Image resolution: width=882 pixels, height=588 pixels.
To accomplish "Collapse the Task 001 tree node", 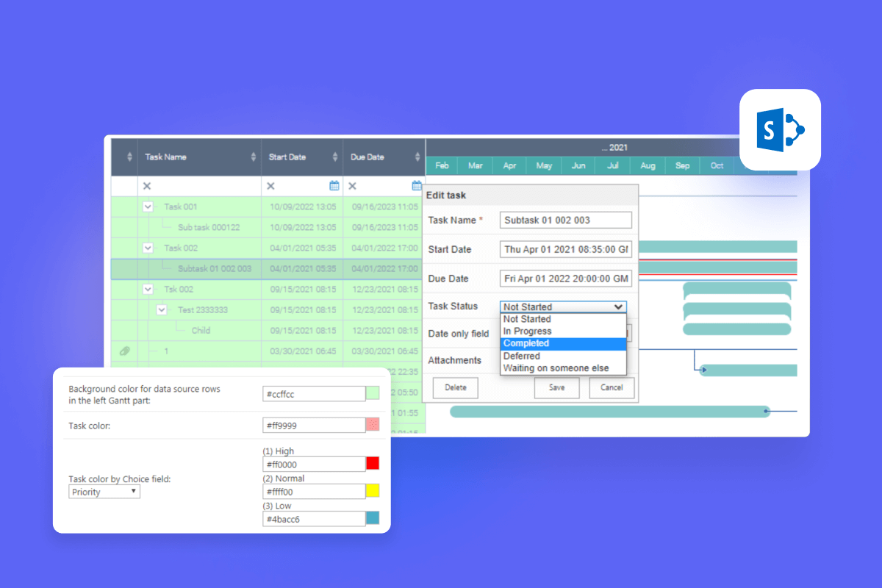I will (x=148, y=207).
